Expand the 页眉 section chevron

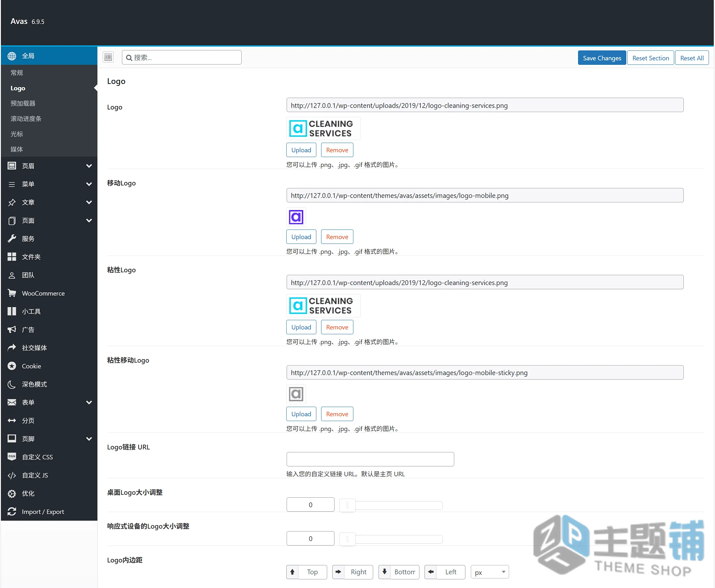point(89,166)
